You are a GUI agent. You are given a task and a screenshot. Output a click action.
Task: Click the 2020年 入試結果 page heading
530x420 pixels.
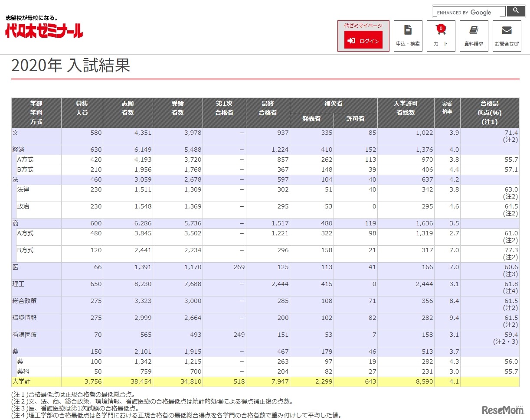click(71, 66)
